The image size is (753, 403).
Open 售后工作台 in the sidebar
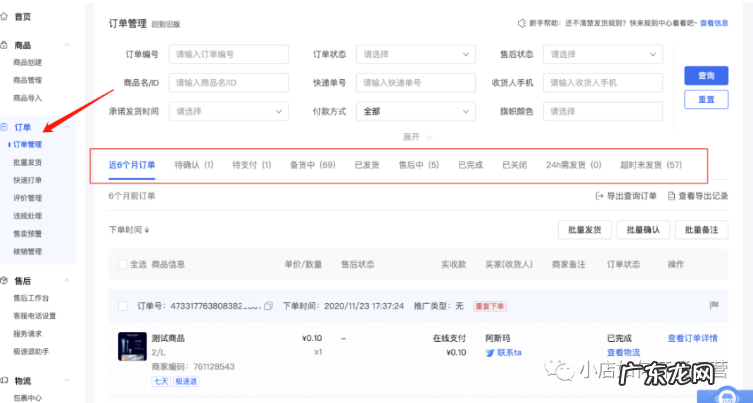tap(31, 298)
